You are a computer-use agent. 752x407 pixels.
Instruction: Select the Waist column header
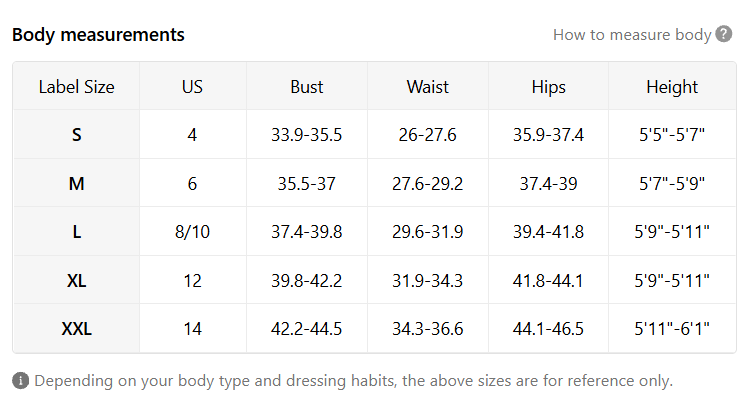pyautogui.click(x=427, y=87)
